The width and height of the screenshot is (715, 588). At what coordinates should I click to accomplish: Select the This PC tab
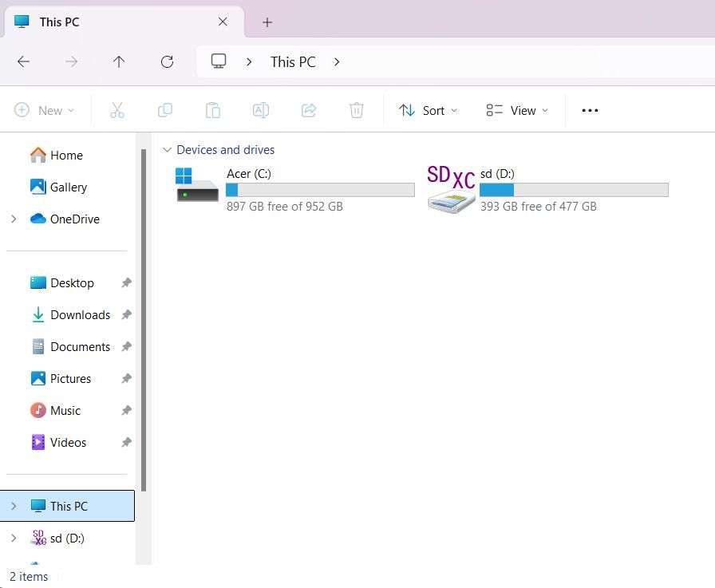(124, 22)
